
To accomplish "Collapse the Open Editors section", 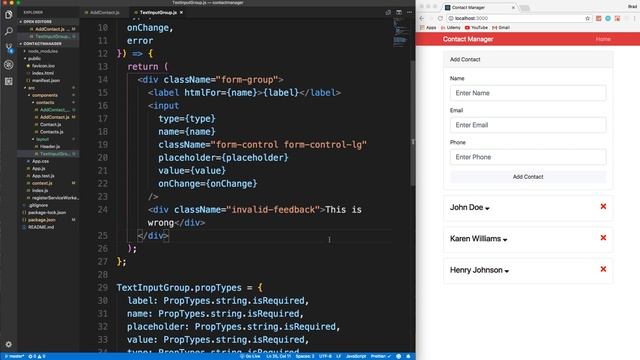I will click(48, 22).
